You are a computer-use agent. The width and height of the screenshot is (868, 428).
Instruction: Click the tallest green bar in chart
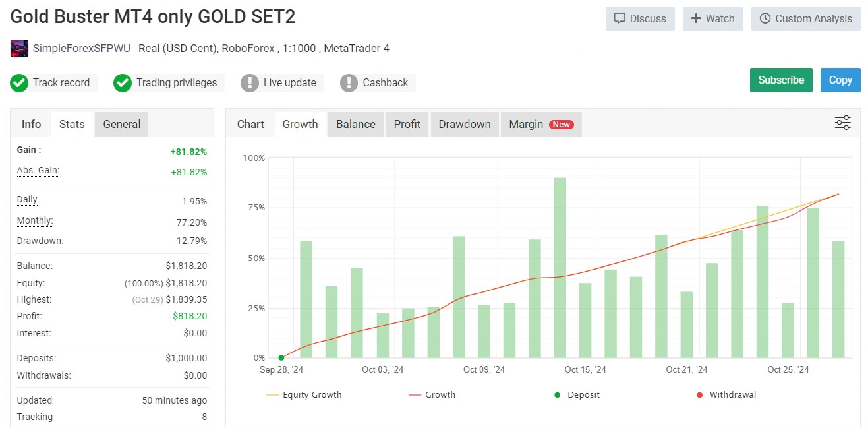(560, 267)
